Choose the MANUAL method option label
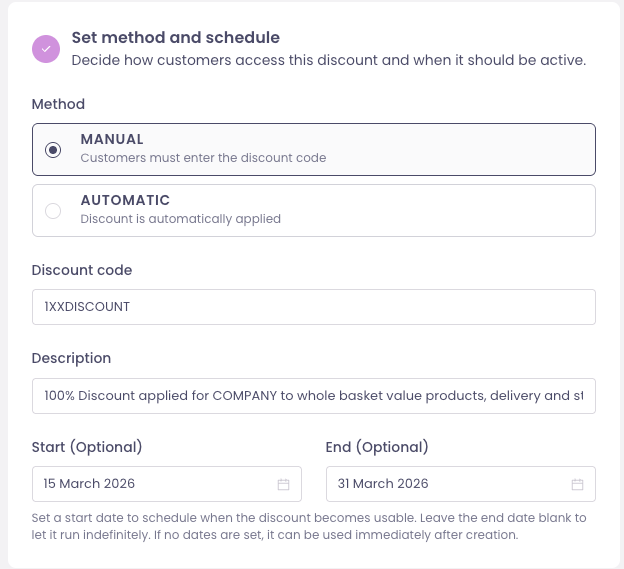 tap(112, 140)
